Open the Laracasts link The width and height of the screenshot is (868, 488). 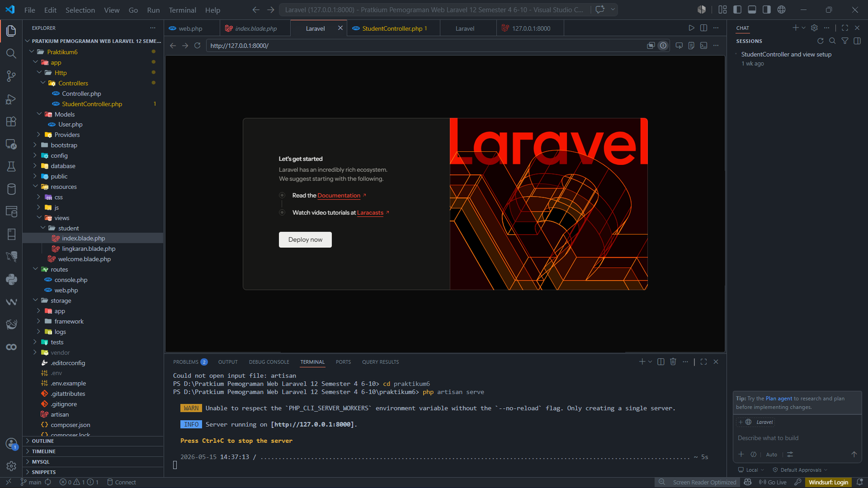(371, 213)
